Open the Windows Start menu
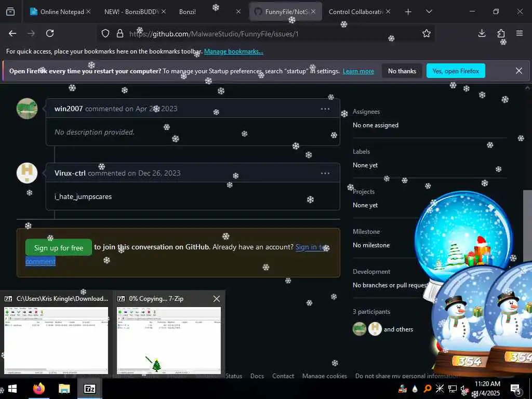532x399 pixels. pos(12,389)
